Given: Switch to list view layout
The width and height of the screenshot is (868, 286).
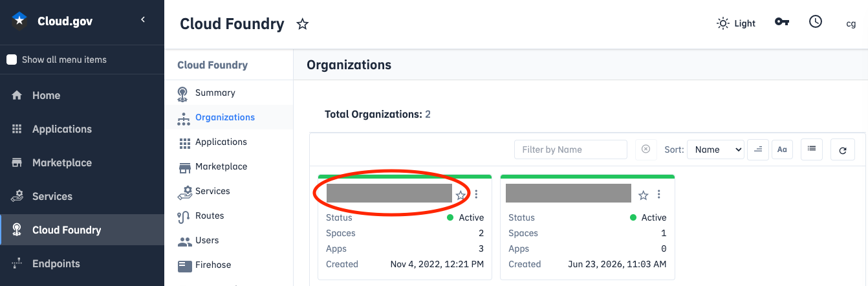Looking at the screenshot, I should pos(812,149).
